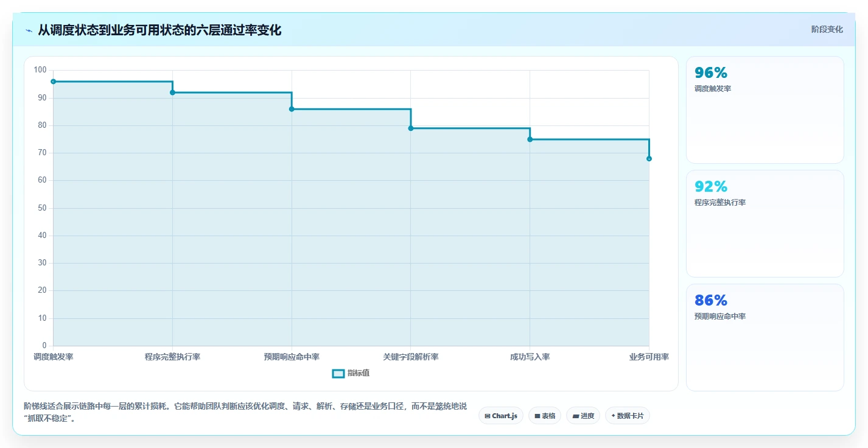Click the 关键字段解析率 data point at 79
The height and width of the screenshot is (448, 868).
coord(411,128)
